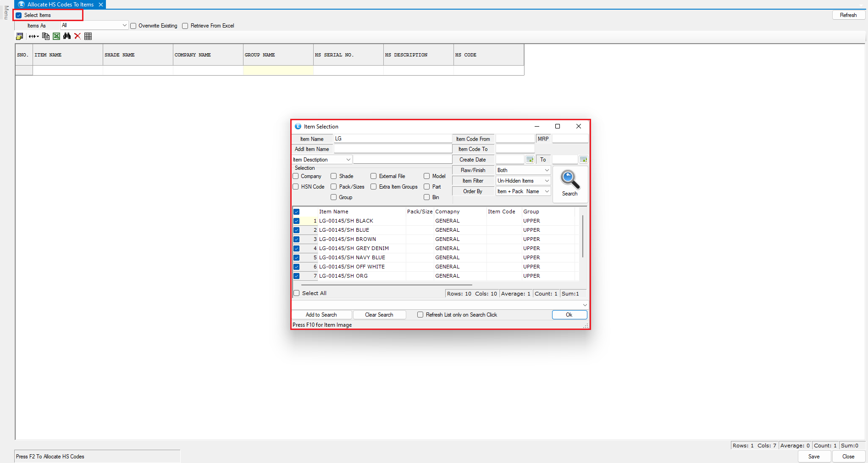Open the vertical Menu side tab
The image size is (868, 463).
6,12
